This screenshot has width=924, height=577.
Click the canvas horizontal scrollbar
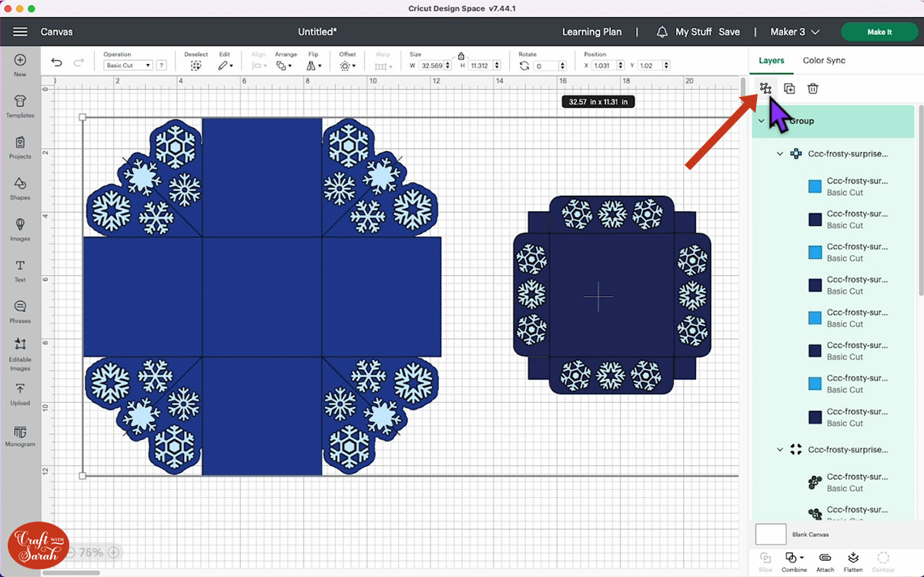[71, 572]
